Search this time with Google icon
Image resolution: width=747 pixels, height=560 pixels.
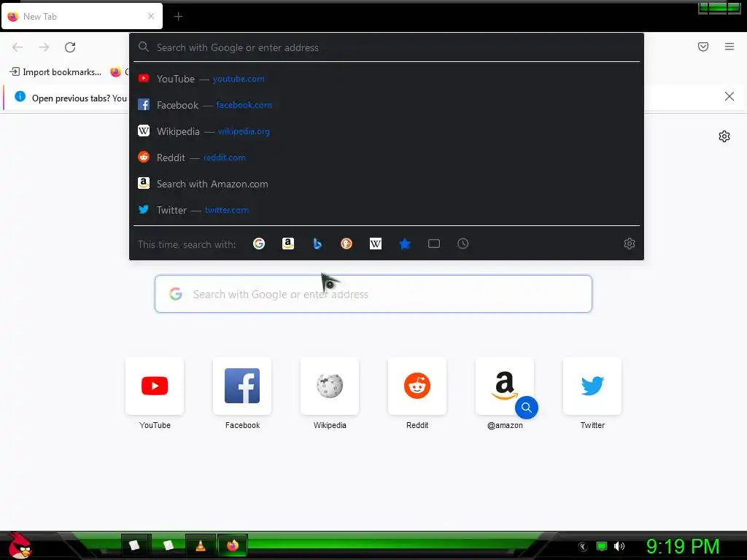(259, 244)
